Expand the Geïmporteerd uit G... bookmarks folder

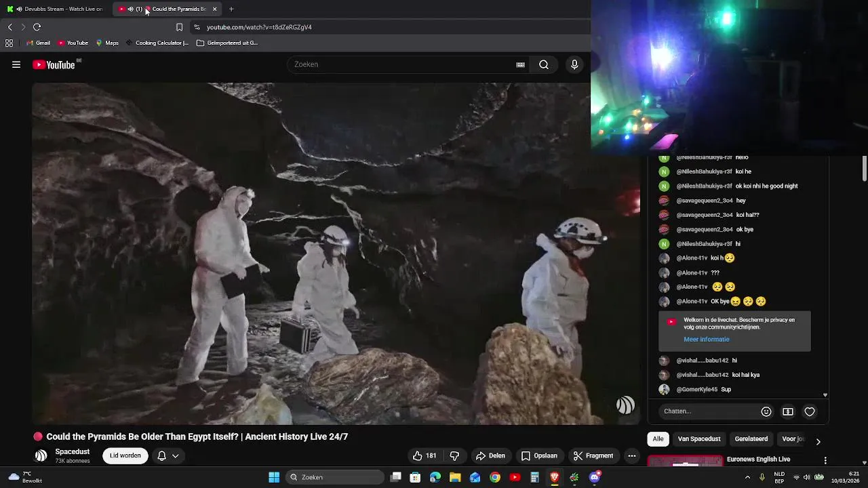[x=227, y=43]
